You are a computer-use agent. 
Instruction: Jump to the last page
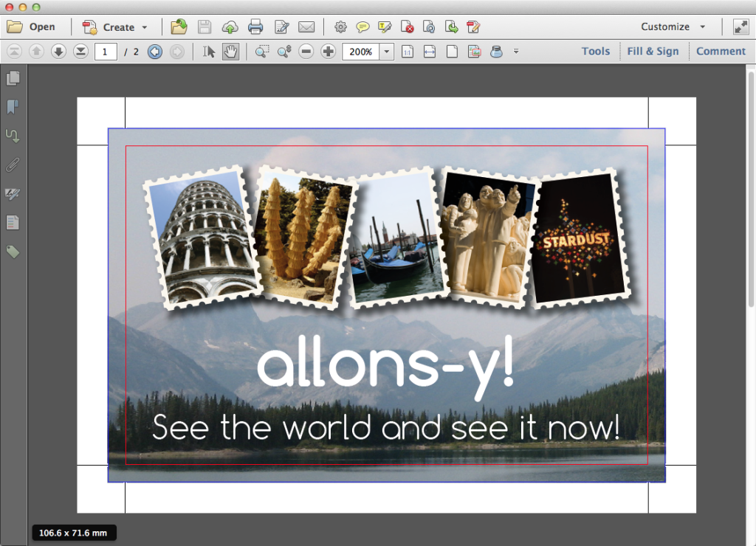click(x=80, y=52)
